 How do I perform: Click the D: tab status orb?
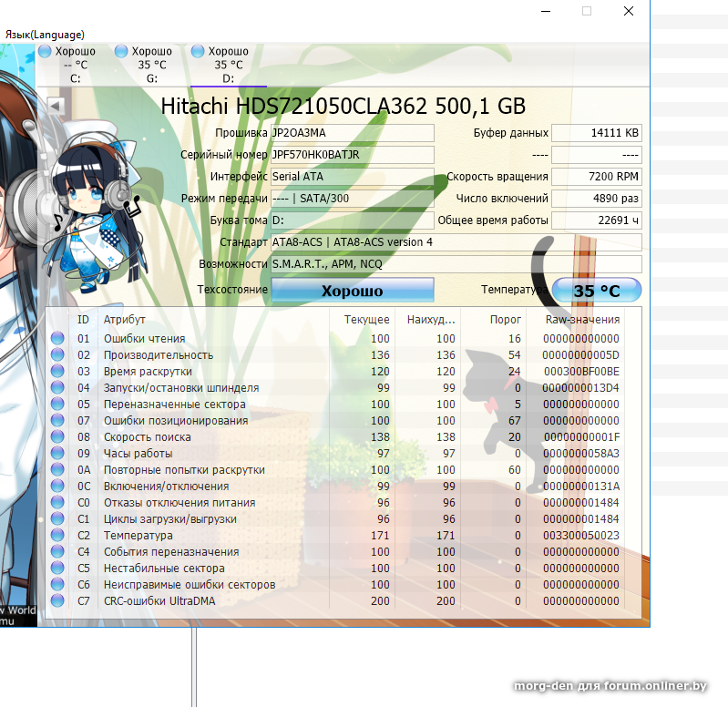point(198,51)
